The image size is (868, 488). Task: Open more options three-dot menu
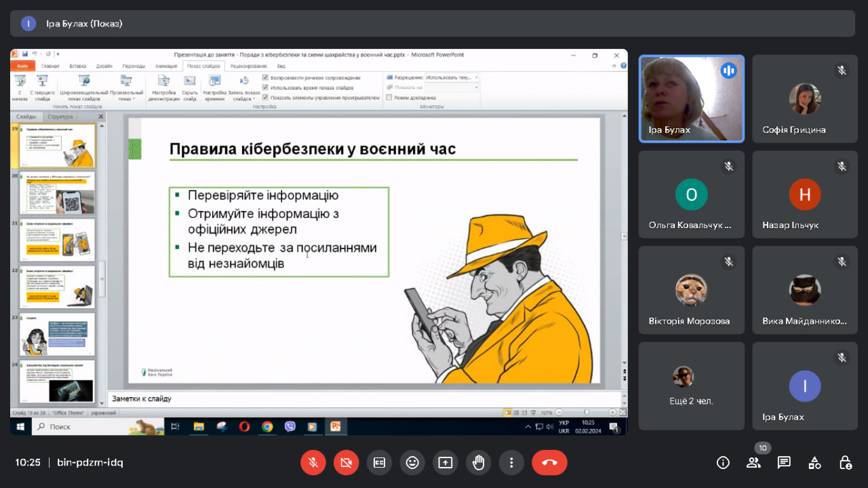tap(511, 463)
